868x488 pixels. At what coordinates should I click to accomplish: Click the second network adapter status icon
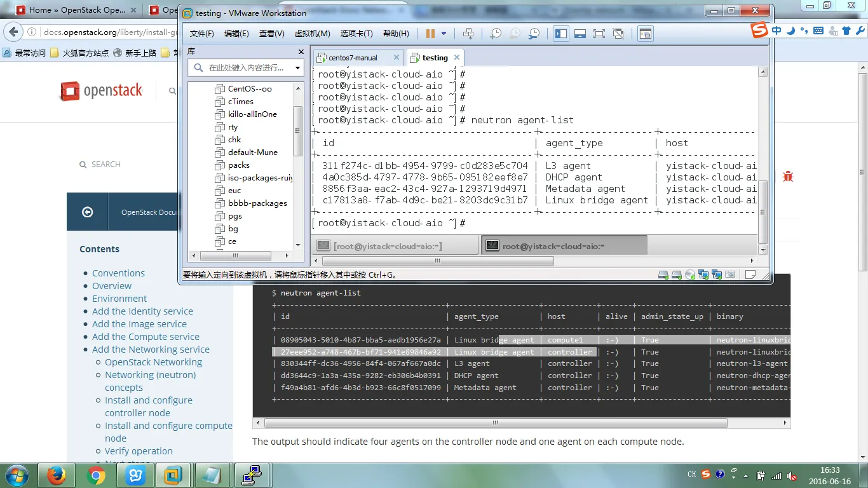[x=717, y=275]
